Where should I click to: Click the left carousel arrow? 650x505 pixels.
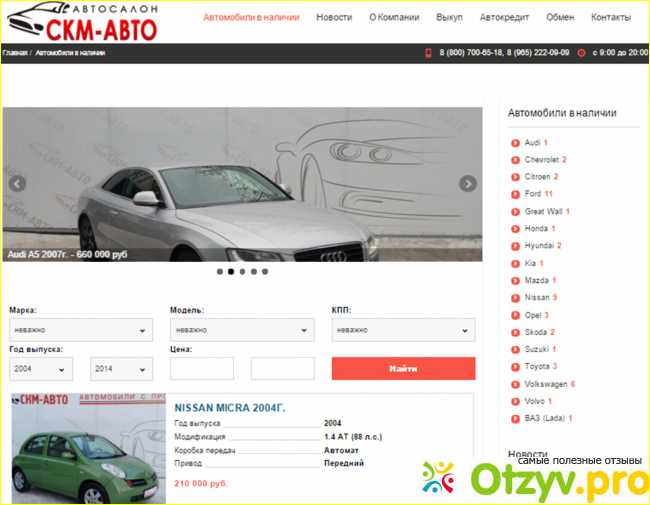click(17, 184)
